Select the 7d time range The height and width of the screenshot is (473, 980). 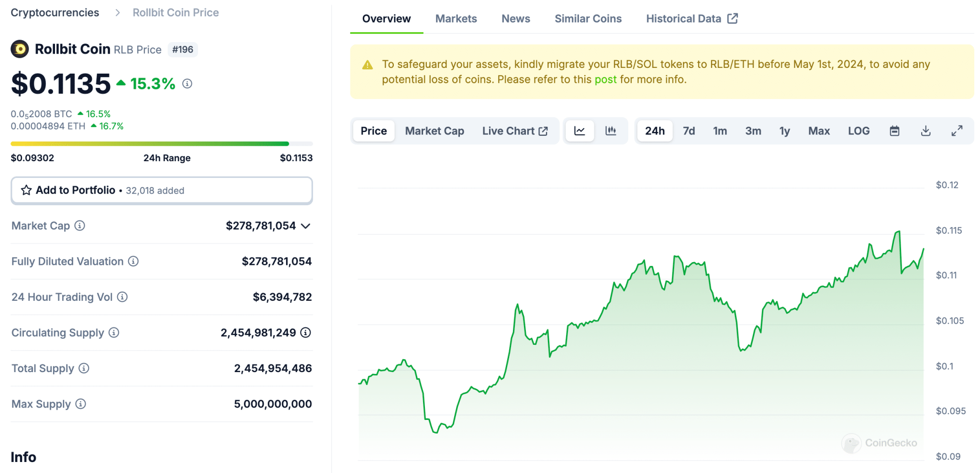689,131
